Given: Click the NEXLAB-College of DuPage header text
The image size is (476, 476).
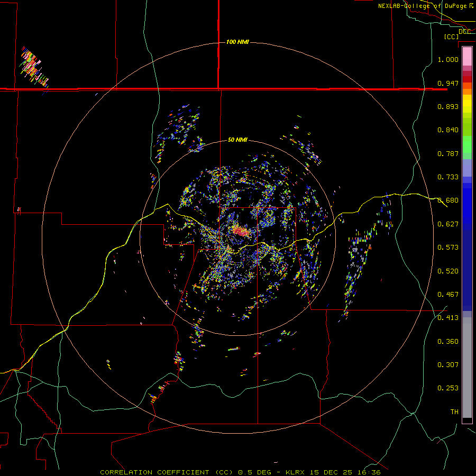Looking at the screenshot, I should [x=425, y=6].
